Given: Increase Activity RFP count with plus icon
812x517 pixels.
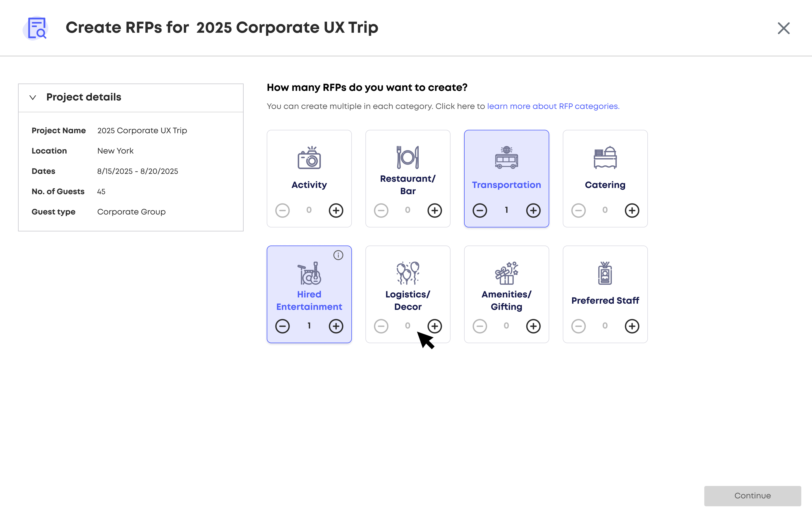Looking at the screenshot, I should click(336, 210).
